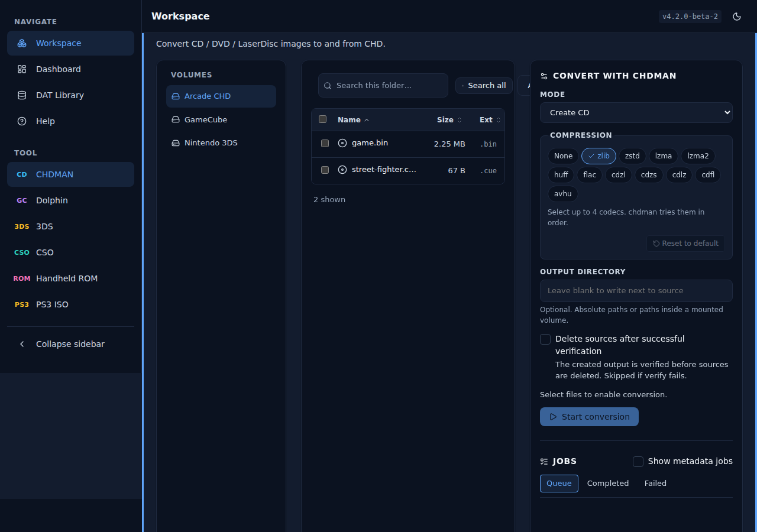Screen dimensions: 757x532
Task: Click the Collapse sidebar chevron icon
Action: [x=22, y=344]
